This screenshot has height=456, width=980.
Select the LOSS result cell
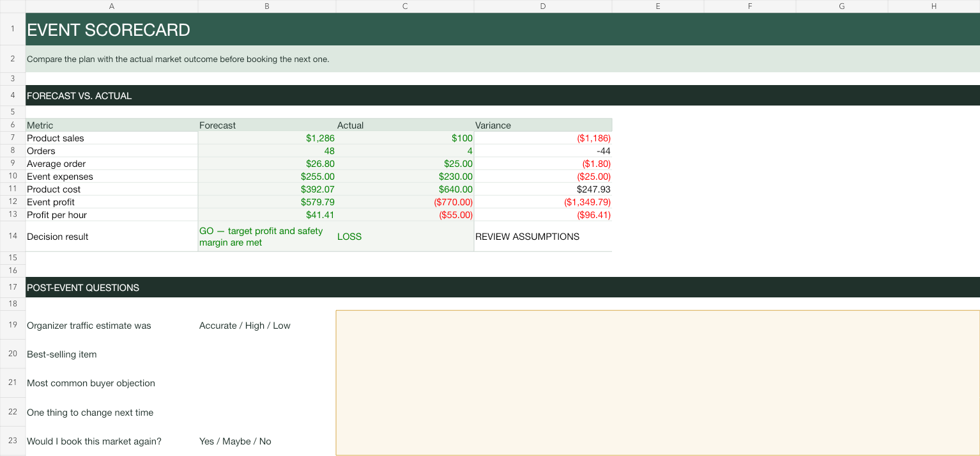[405, 237]
